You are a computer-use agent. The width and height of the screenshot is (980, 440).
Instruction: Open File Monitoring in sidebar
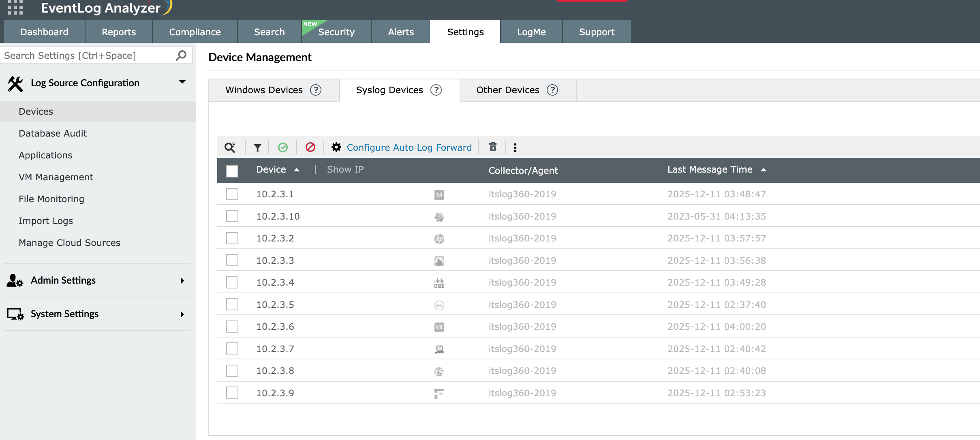(51, 199)
